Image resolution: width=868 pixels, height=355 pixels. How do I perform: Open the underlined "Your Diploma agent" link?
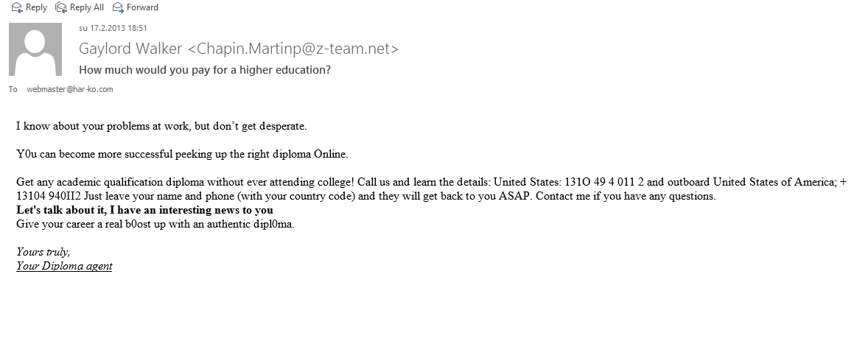(x=64, y=266)
